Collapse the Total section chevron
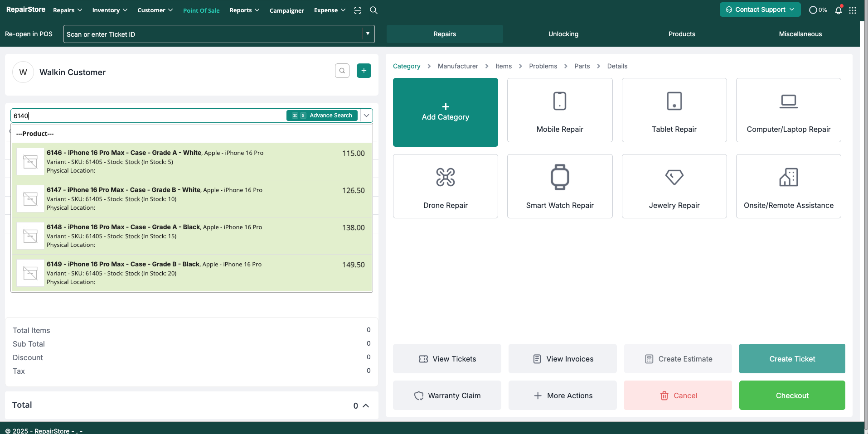 [x=366, y=405]
